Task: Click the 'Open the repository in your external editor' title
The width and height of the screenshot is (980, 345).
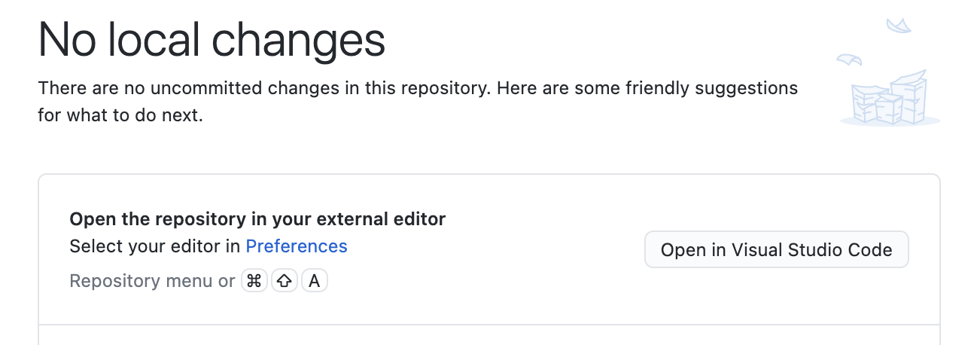Action: (257, 219)
